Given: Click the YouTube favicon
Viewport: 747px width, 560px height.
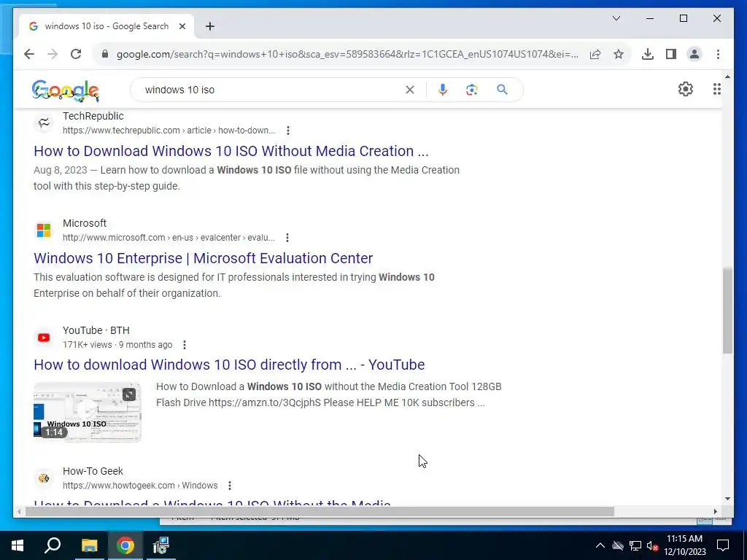Looking at the screenshot, I should (x=44, y=338).
